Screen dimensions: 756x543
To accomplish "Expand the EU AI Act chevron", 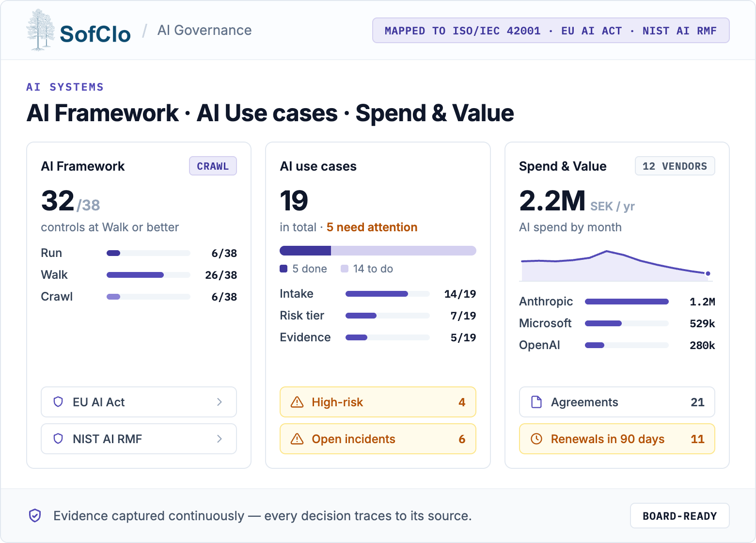I will click(x=220, y=402).
